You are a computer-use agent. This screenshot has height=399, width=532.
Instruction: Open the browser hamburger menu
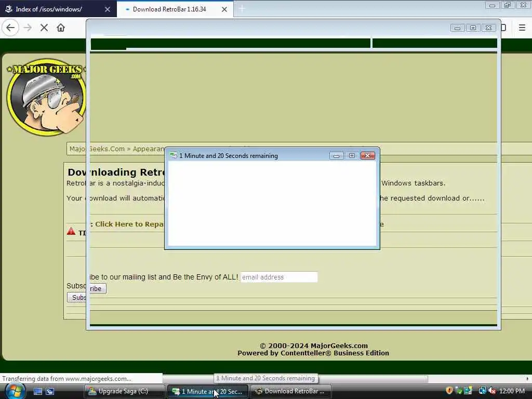522,28
